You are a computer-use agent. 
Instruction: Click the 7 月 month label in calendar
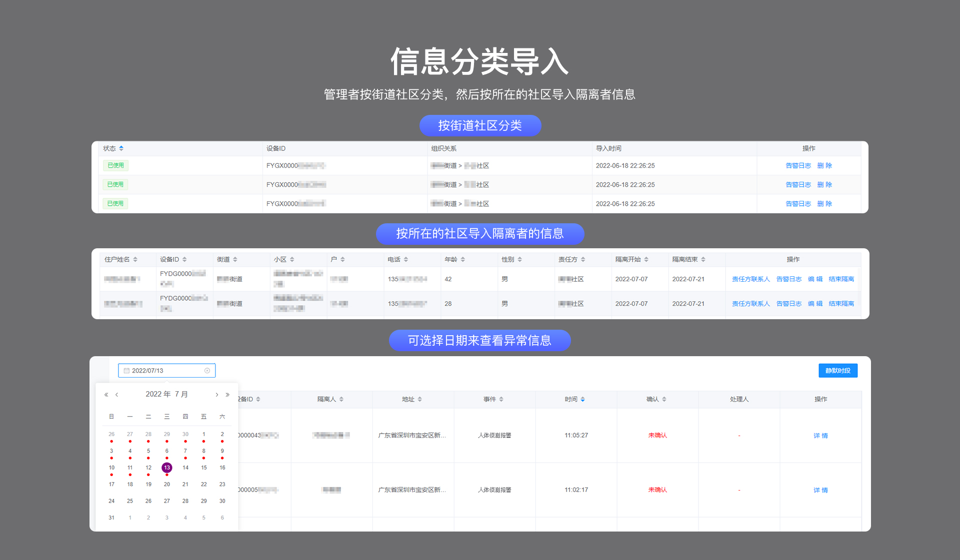tap(181, 394)
